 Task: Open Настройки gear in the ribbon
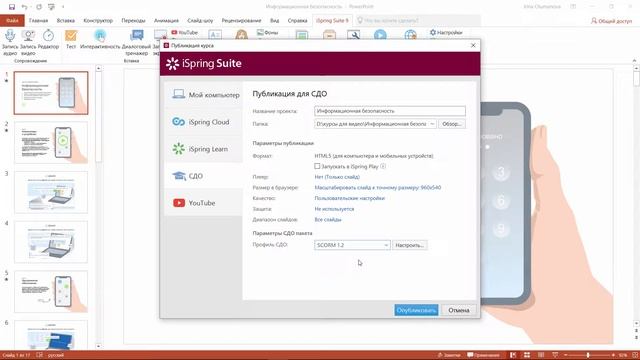coord(446,32)
